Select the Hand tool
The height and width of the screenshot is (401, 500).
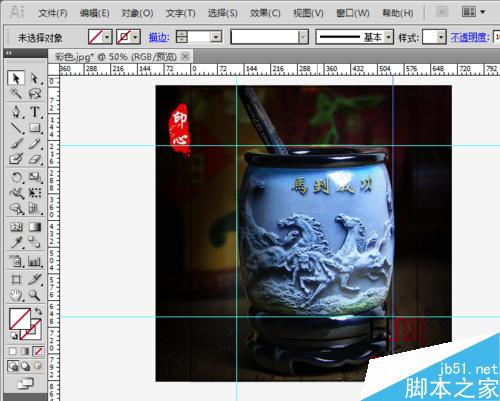pos(15,295)
